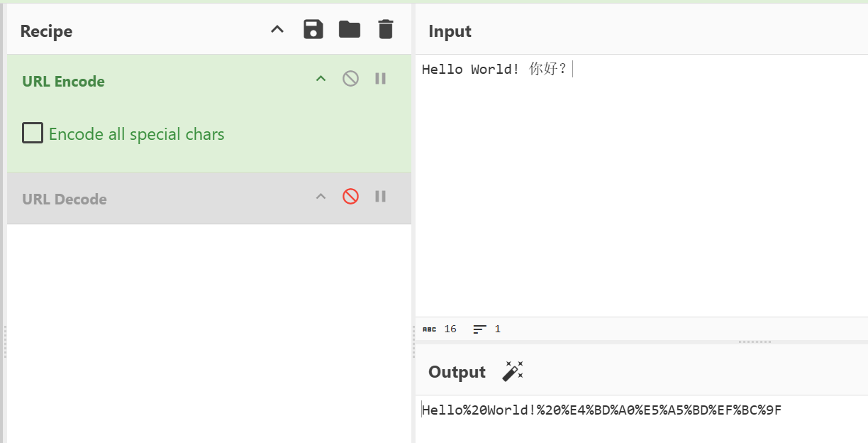Select the URL Encode operation title
The width and height of the screenshot is (868, 443).
point(64,81)
